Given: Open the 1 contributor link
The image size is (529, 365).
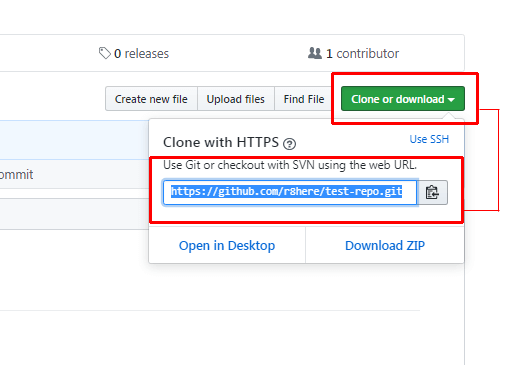Looking at the screenshot, I should [x=354, y=53].
